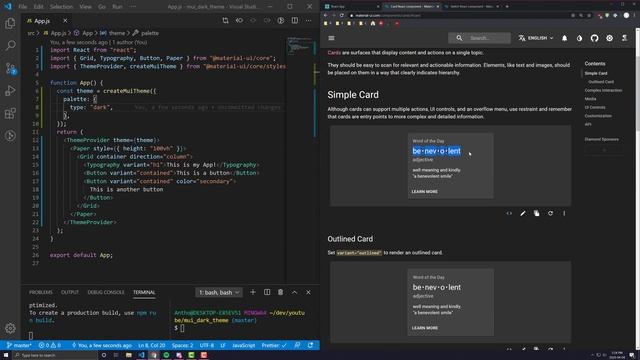Open the ENGLISH language dropdown
640x360 pixels.
pyautogui.click(x=536, y=38)
